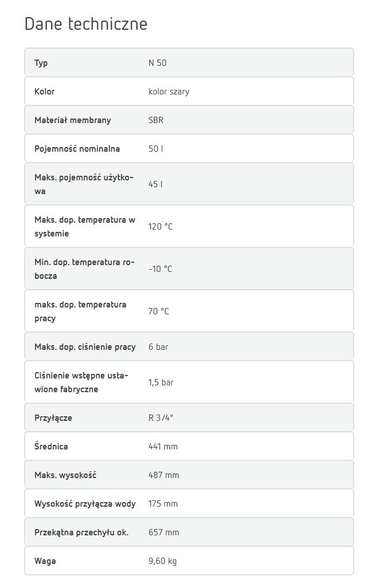Select the 'kolor szary' value
The height and width of the screenshot is (588, 372).
169,92
